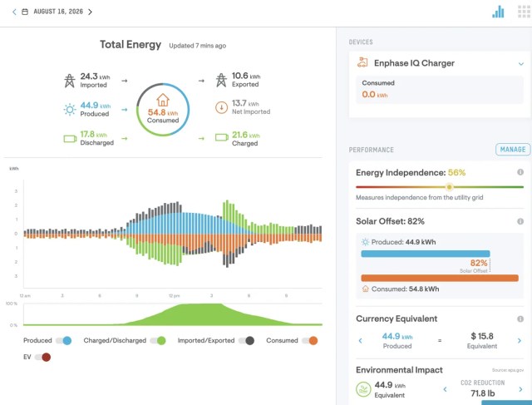
Task: Show the next Environmental Impact metric
Action: (521, 389)
